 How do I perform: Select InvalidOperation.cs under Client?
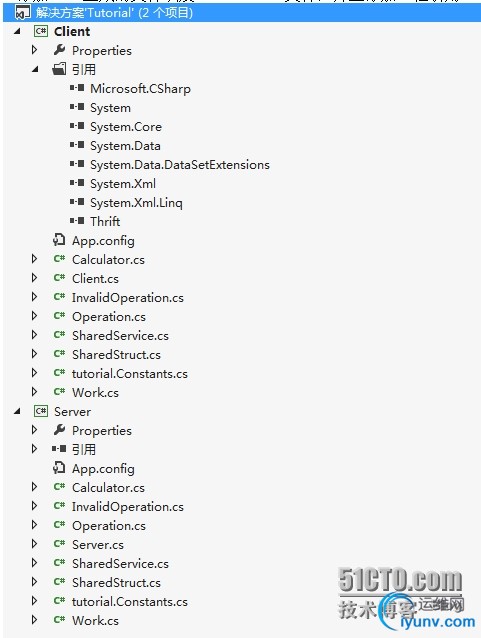click(x=128, y=297)
